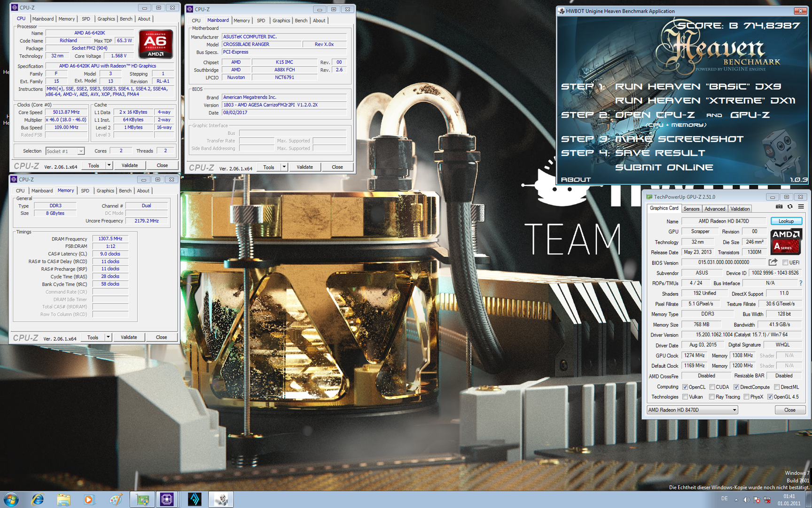Click CPU-Z Memory window title icon
This screenshot has width=812, height=508.
14,179
